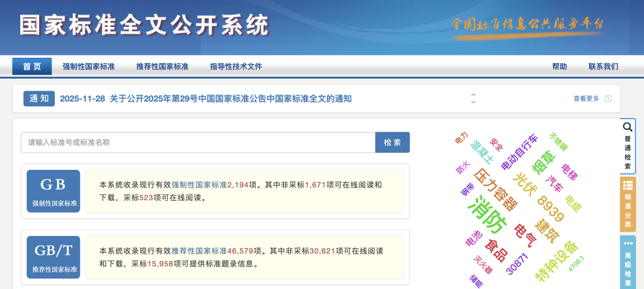The image size is (644, 289).
Task: Open the 联系我们 menu item
Action: pyautogui.click(x=603, y=67)
